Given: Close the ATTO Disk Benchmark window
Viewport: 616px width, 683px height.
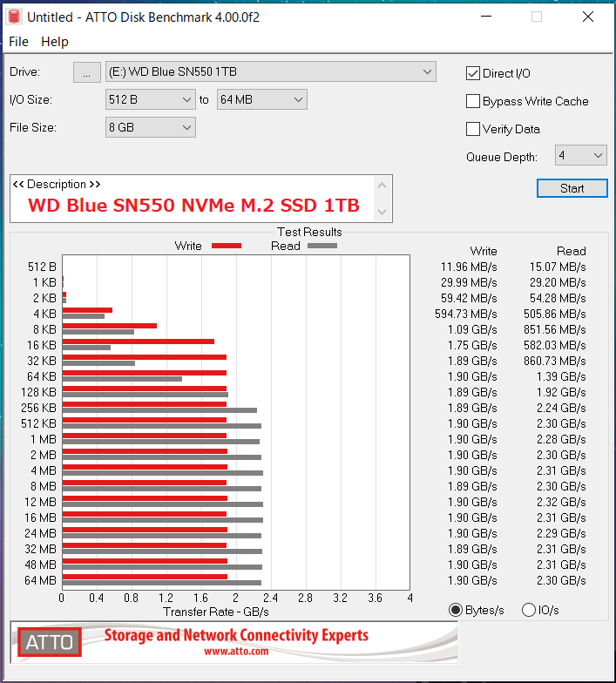Looking at the screenshot, I should pyautogui.click(x=588, y=17).
